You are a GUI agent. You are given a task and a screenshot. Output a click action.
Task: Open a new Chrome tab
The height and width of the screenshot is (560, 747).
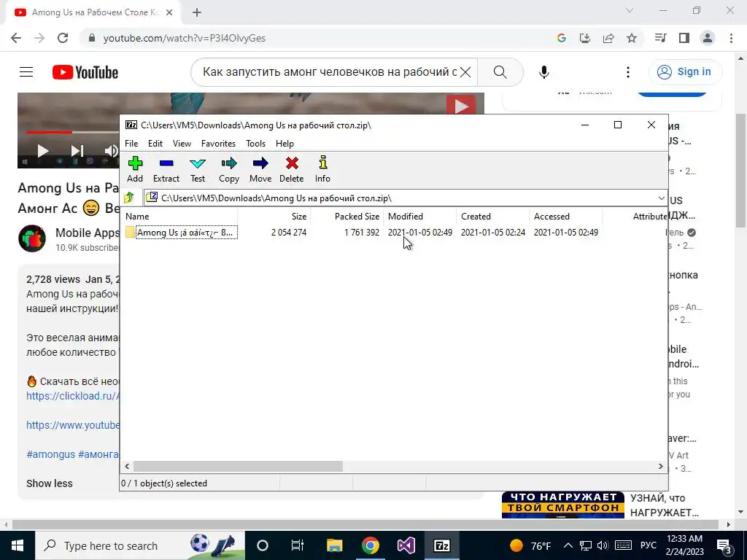[197, 13]
